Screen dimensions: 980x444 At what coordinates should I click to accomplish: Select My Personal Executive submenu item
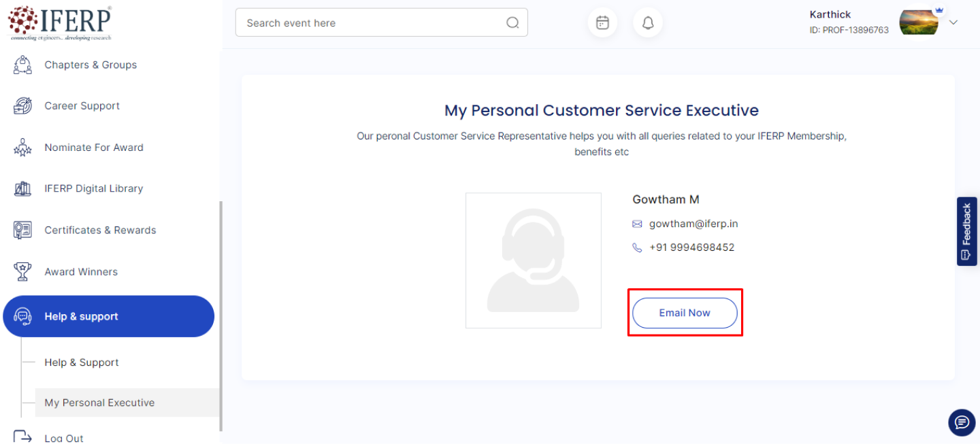tap(99, 403)
